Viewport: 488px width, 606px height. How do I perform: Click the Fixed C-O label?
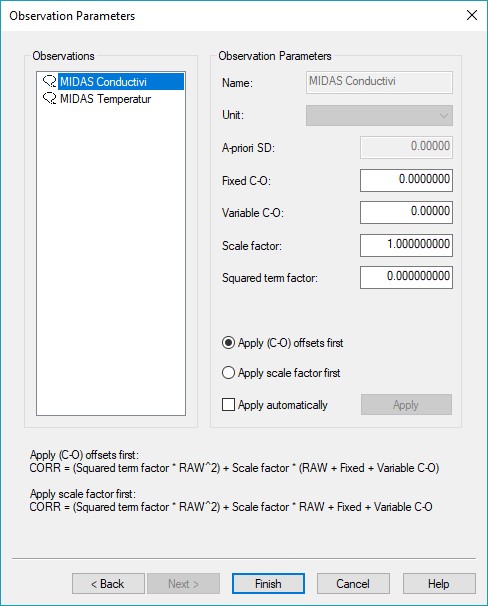coord(246,181)
